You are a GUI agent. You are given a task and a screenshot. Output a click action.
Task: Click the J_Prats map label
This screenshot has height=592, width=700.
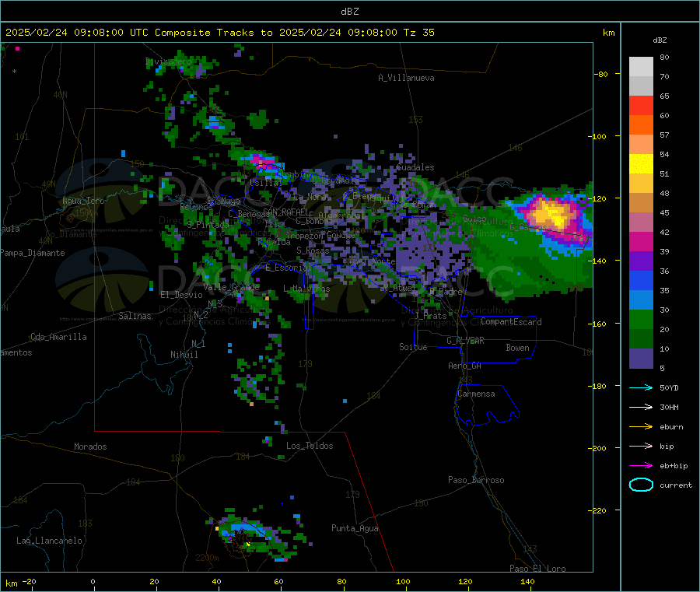pos(430,316)
